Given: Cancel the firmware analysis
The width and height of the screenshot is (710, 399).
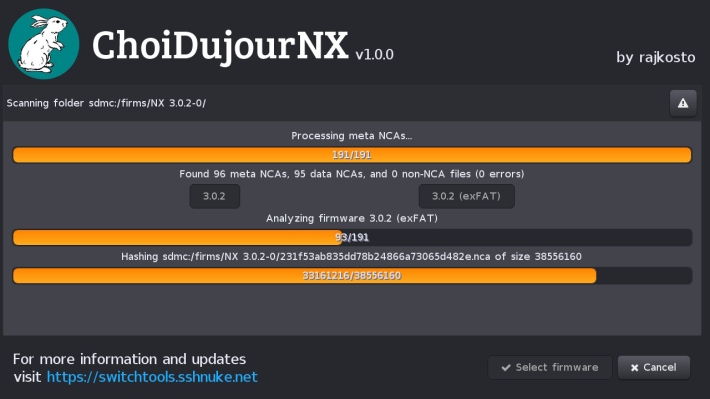Looking at the screenshot, I should coord(654,367).
